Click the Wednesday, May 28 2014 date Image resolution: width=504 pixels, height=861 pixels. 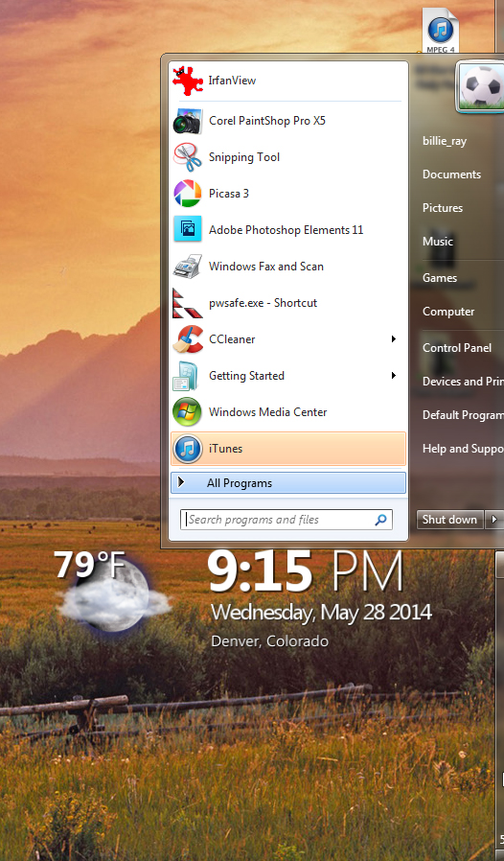(322, 613)
